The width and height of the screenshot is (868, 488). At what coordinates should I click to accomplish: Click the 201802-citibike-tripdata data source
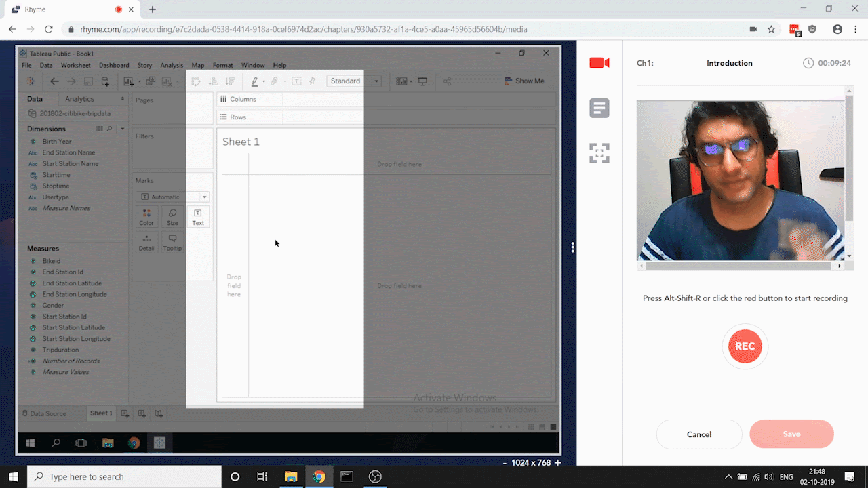[70, 114]
